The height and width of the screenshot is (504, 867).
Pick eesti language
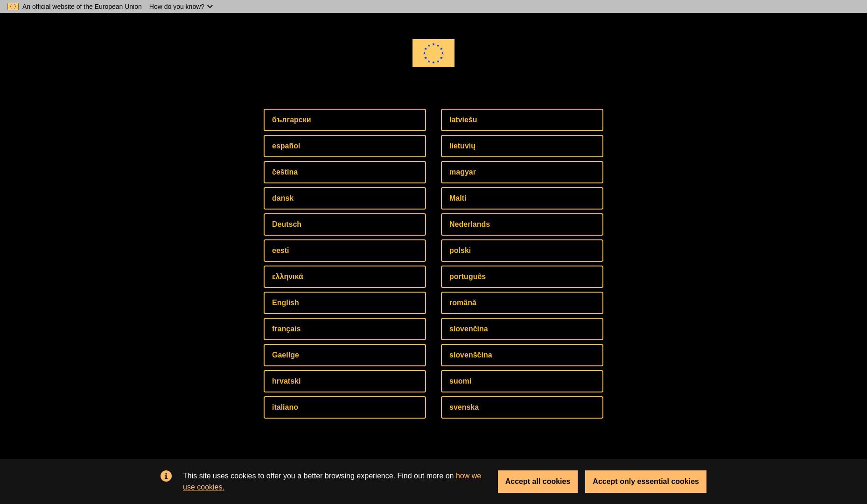tap(345, 251)
